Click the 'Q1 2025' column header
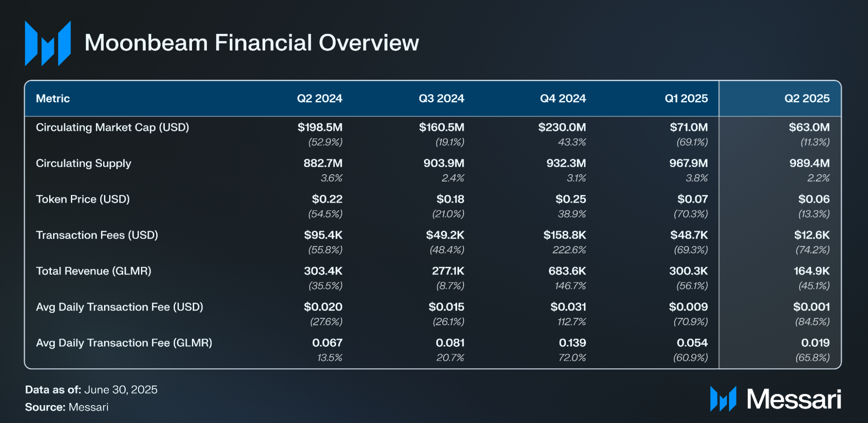The image size is (868, 423). pyautogui.click(x=686, y=98)
